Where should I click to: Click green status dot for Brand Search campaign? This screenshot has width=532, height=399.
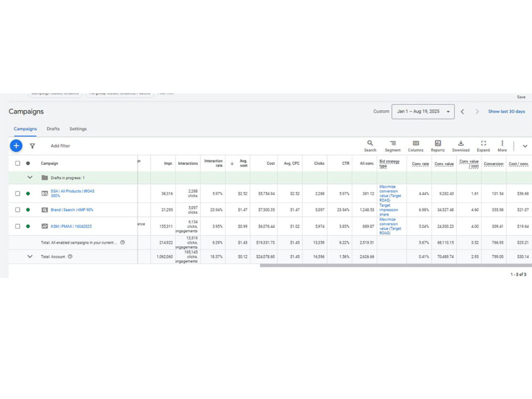pyautogui.click(x=28, y=210)
